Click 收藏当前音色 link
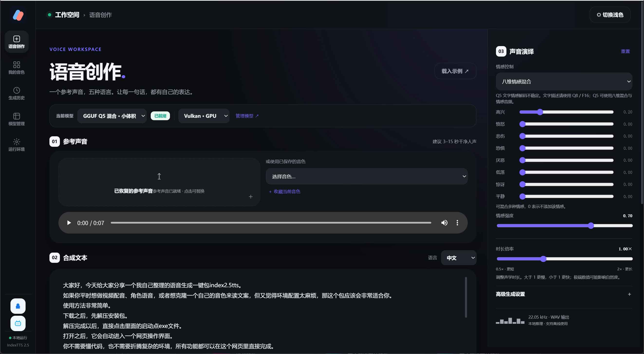The image size is (644, 354). pyautogui.click(x=284, y=192)
